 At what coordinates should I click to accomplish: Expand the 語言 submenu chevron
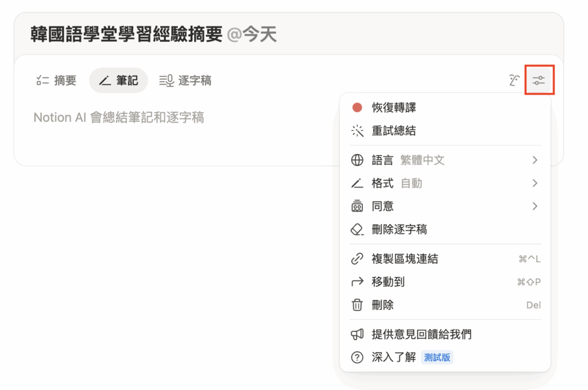click(x=535, y=160)
